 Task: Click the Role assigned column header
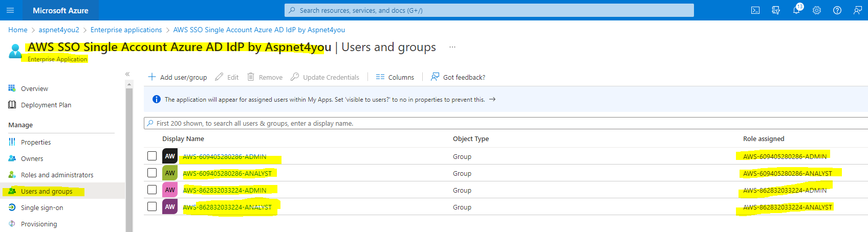(x=764, y=138)
